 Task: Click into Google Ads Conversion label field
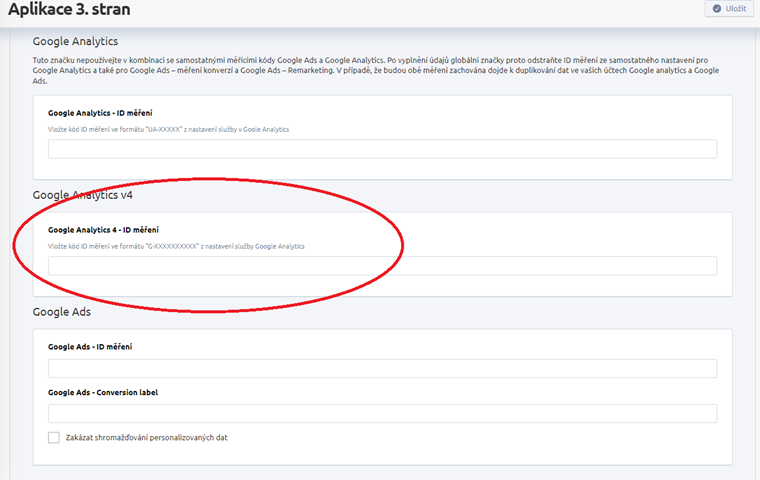click(x=382, y=413)
